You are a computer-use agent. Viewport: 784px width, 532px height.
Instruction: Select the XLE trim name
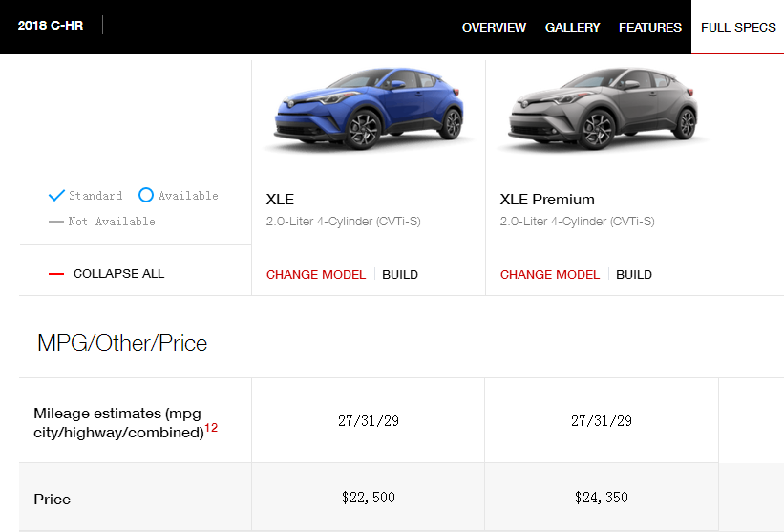pos(280,200)
